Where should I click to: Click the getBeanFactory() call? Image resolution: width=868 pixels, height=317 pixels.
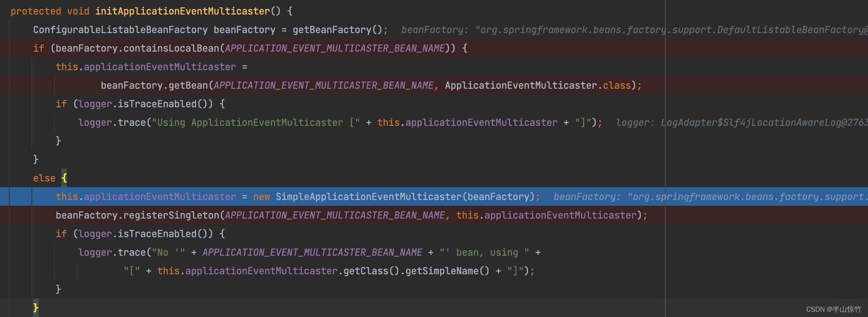337,30
